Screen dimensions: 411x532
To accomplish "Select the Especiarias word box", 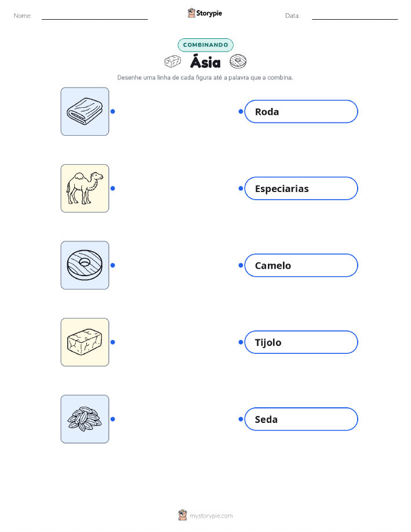I will click(301, 189).
